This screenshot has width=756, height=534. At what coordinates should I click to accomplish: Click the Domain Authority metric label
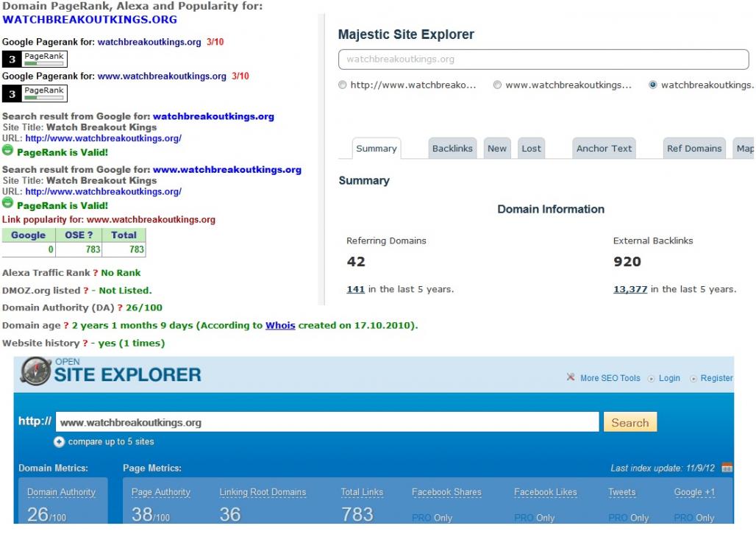tap(61, 492)
